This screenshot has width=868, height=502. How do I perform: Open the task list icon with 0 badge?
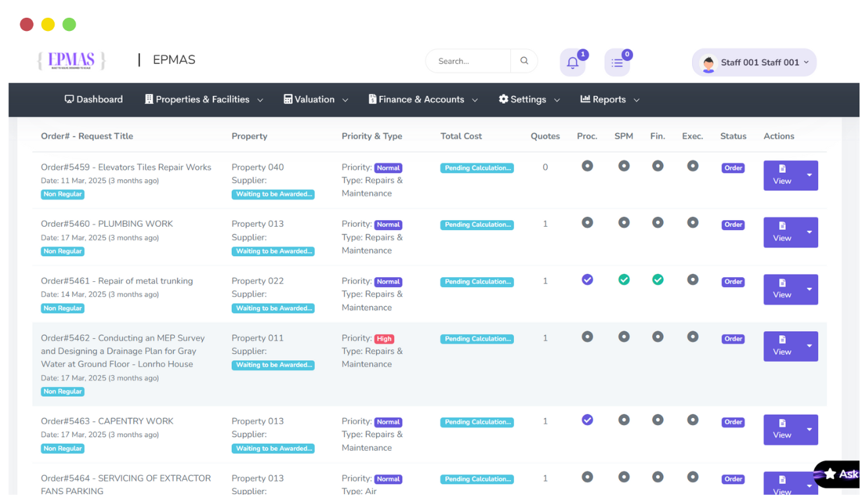(617, 63)
